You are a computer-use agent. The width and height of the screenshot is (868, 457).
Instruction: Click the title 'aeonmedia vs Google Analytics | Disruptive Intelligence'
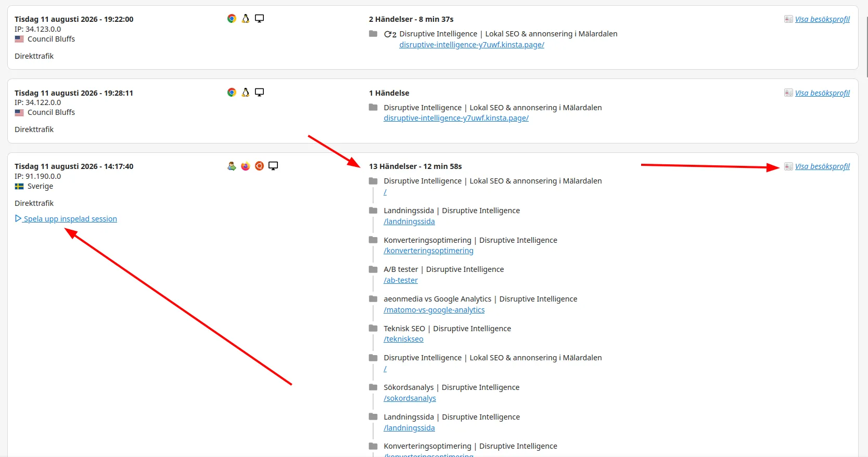480,299
